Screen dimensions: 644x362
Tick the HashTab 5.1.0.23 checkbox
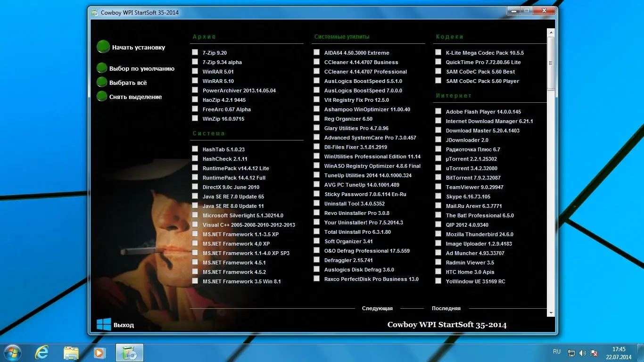(x=195, y=149)
